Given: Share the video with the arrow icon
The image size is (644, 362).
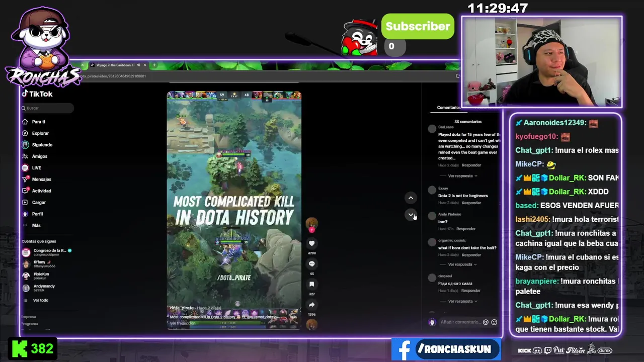Looking at the screenshot, I should (x=311, y=305).
